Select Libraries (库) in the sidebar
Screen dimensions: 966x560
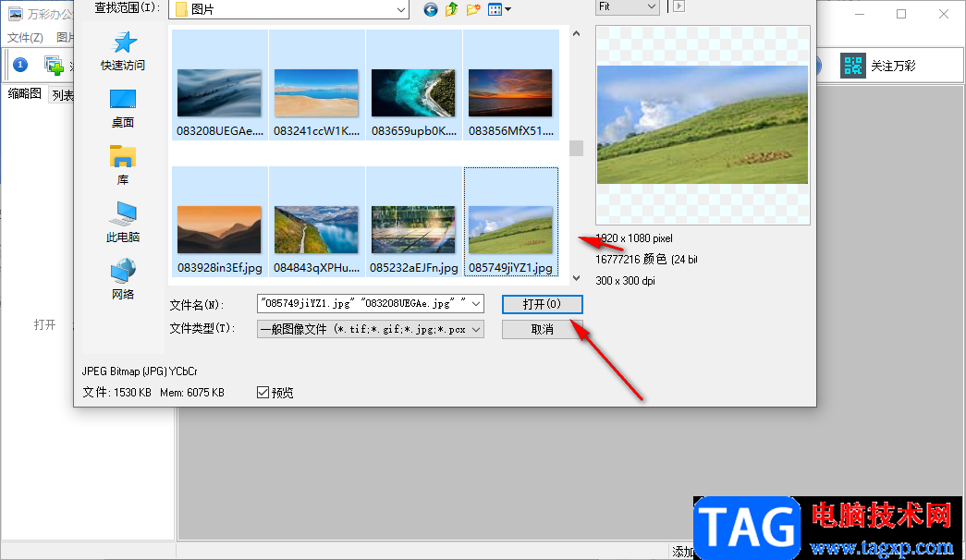123,165
